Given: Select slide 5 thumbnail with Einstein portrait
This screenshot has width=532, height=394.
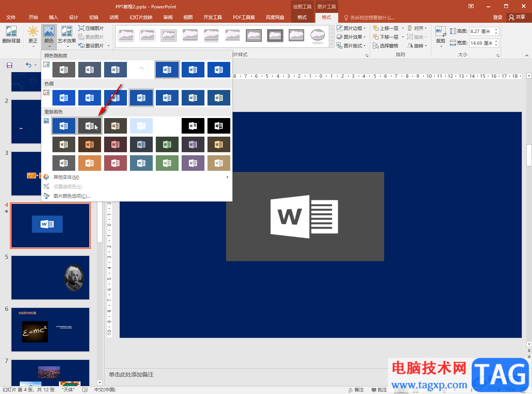Looking at the screenshot, I should click(51, 277).
